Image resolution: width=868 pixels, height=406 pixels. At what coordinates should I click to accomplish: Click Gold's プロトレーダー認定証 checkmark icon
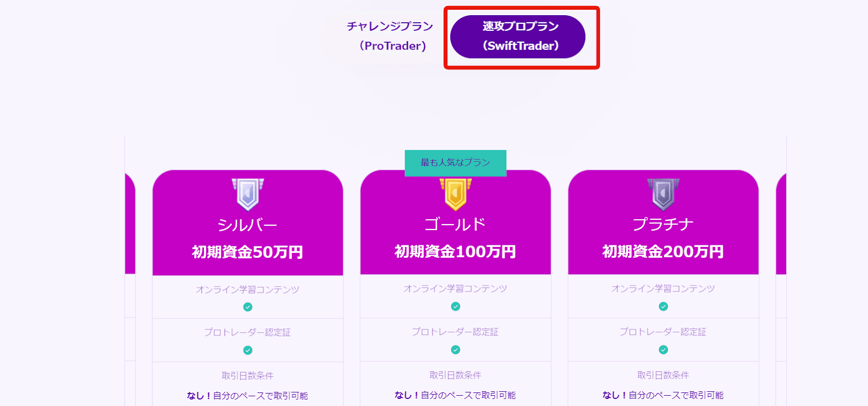[x=456, y=350]
